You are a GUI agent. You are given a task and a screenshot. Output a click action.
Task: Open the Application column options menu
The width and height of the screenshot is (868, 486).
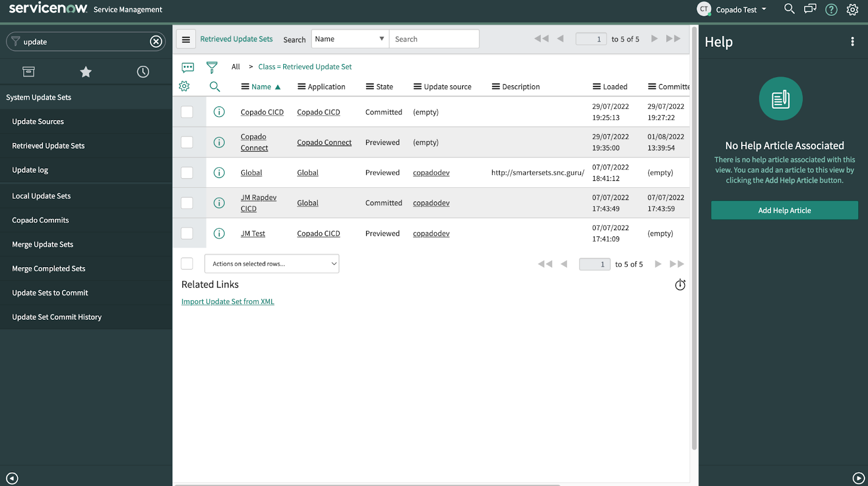pos(302,87)
